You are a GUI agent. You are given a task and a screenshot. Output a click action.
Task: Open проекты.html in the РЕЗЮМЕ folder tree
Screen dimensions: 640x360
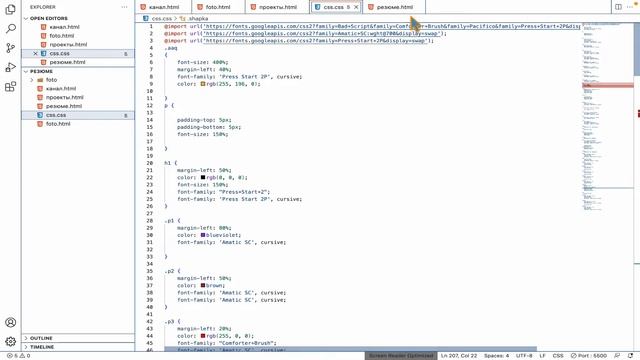point(64,98)
